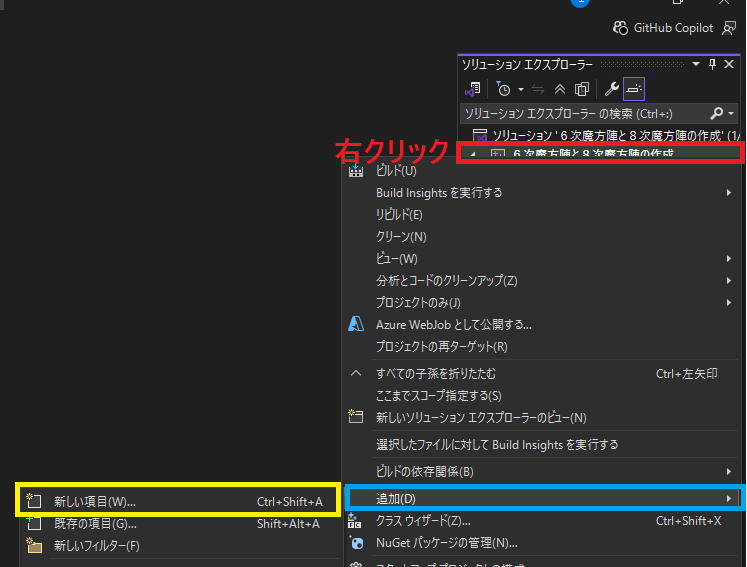747x567 pixels.
Task: Switch between solution and folder views icon
Action: click(474, 89)
